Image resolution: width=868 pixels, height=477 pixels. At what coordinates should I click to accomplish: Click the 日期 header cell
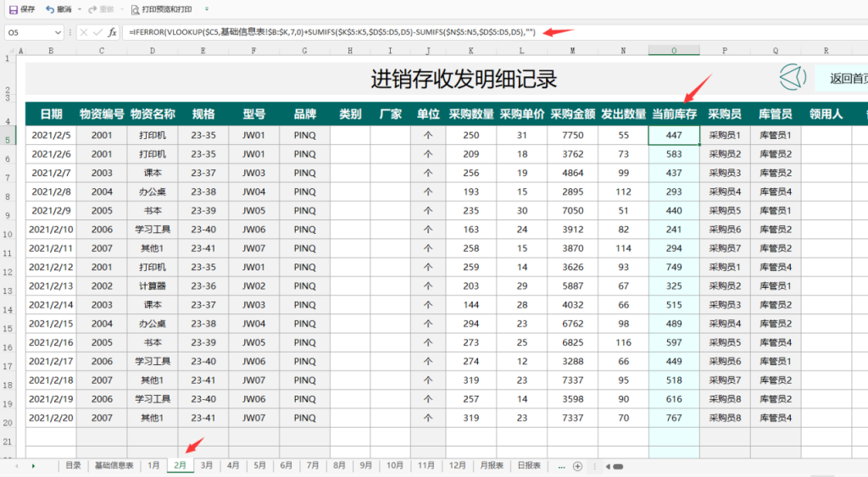[51, 114]
